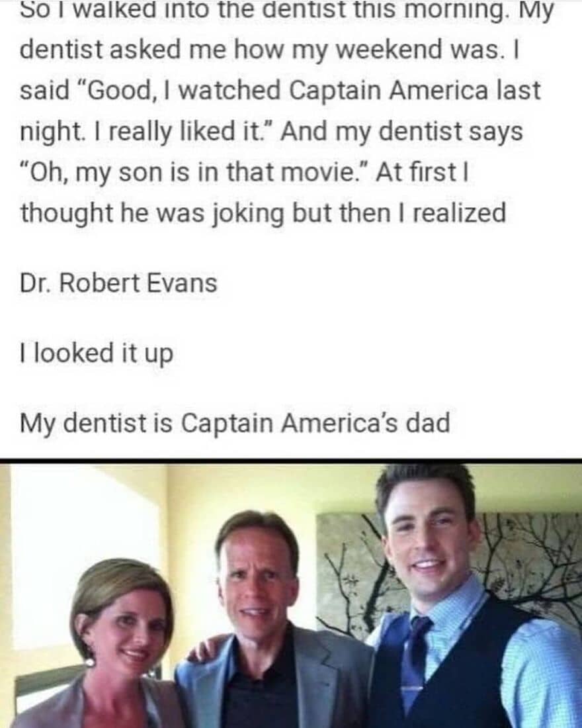Click the black divider line above the photo
This screenshot has width=582, height=728.
291,461
